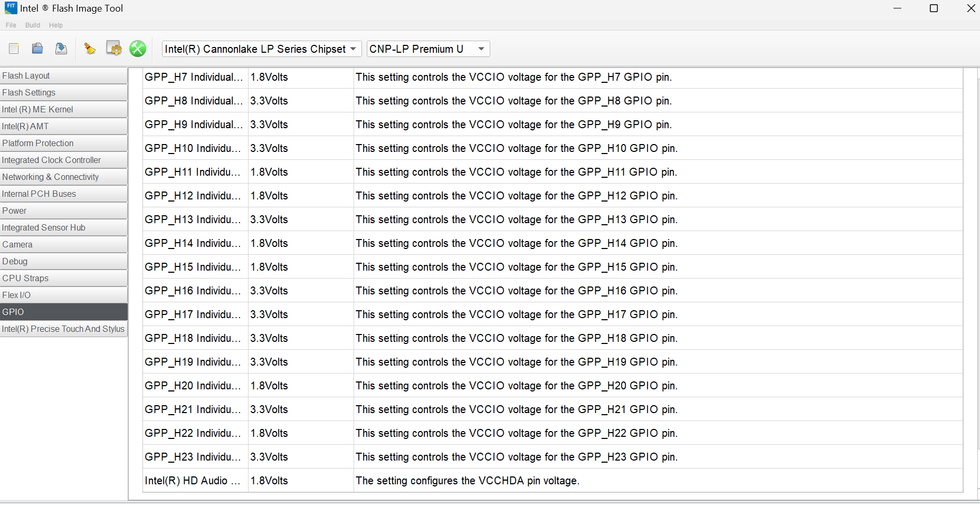Click the Open folder icon

point(37,49)
